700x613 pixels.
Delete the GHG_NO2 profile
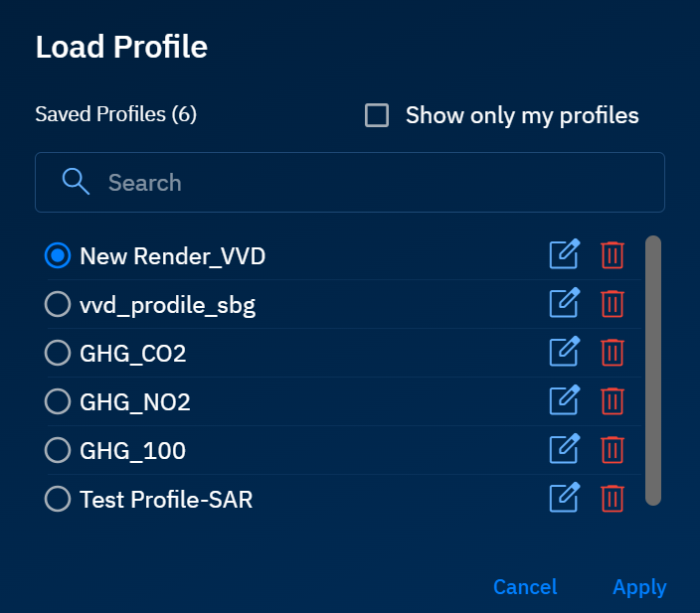click(x=612, y=400)
